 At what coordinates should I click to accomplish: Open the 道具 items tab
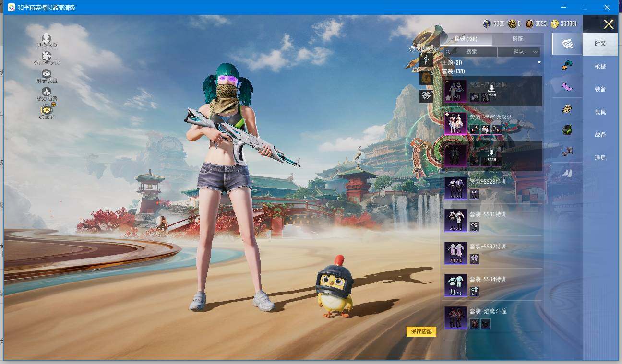pos(600,158)
